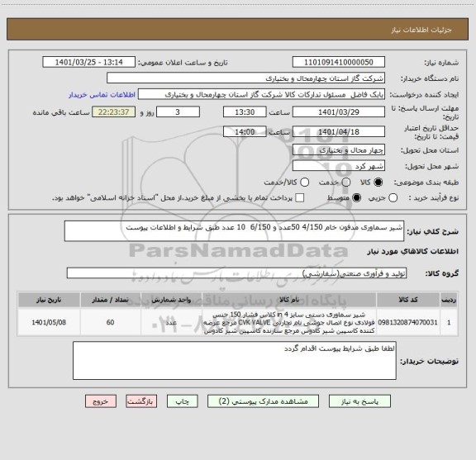The height and width of the screenshot is (460, 476).
Task: Select the 'خدمت' radio button
Action: pyautogui.click(x=346, y=183)
